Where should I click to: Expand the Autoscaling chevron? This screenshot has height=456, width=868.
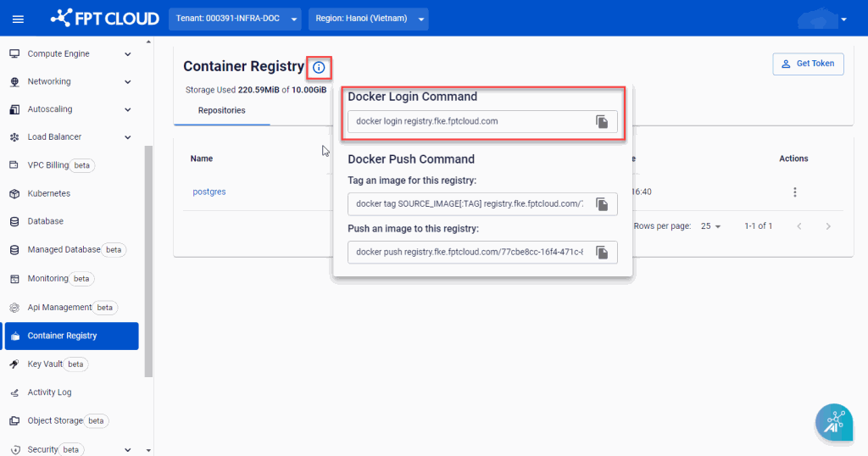tap(128, 109)
